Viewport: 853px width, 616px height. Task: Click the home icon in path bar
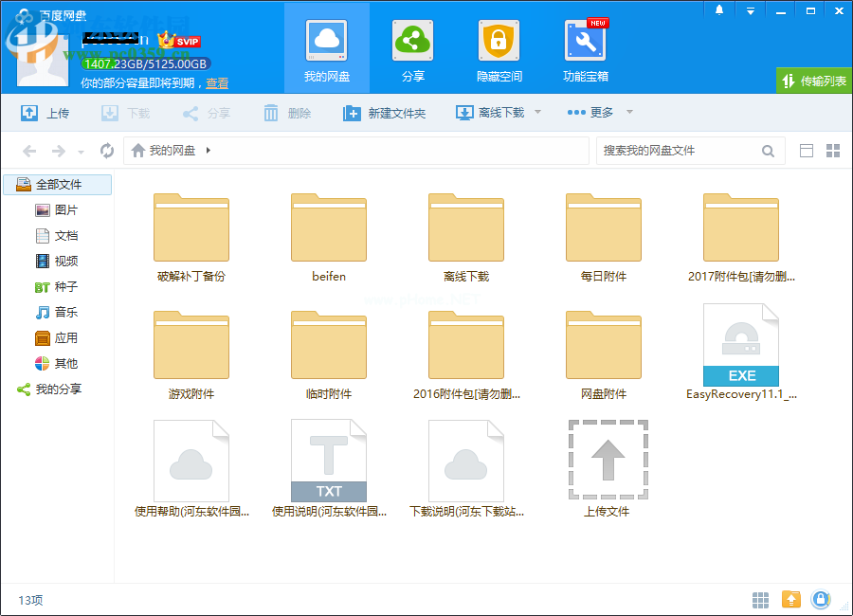point(138,150)
